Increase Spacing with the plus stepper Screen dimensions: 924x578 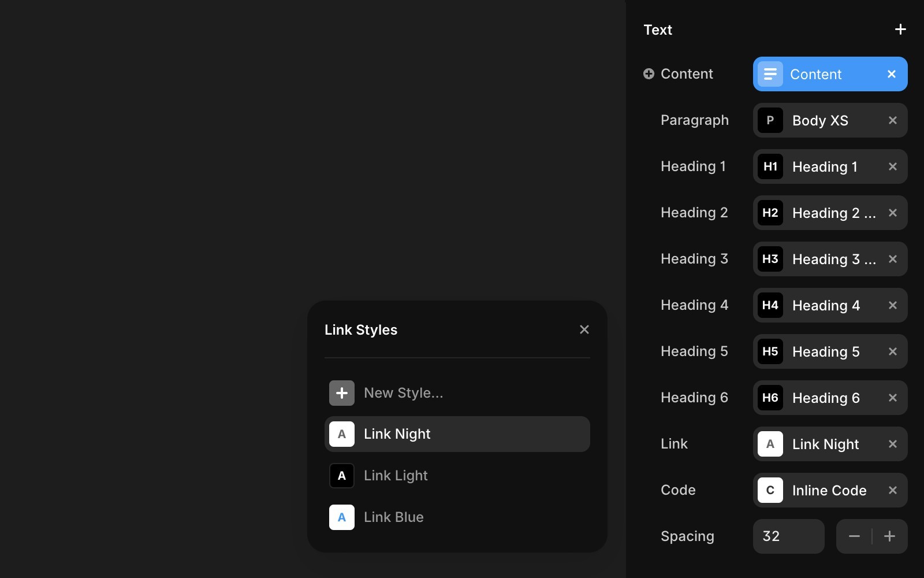point(889,536)
